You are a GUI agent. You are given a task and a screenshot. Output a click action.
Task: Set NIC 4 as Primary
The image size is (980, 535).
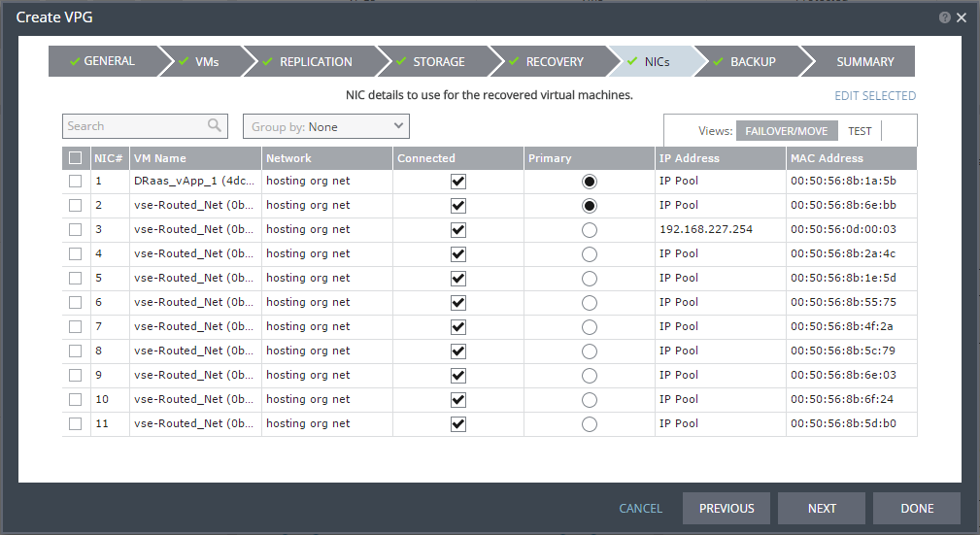589,254
